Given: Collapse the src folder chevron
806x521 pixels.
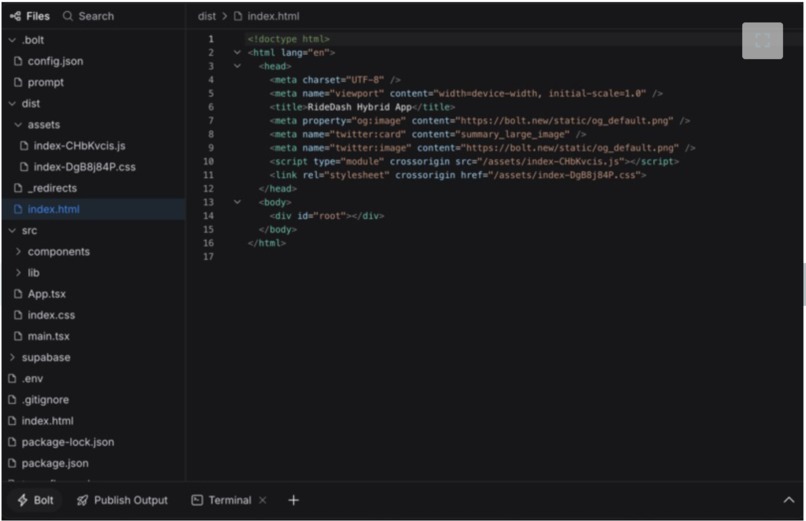Looking at the screenshot, I should coord(12,230).
